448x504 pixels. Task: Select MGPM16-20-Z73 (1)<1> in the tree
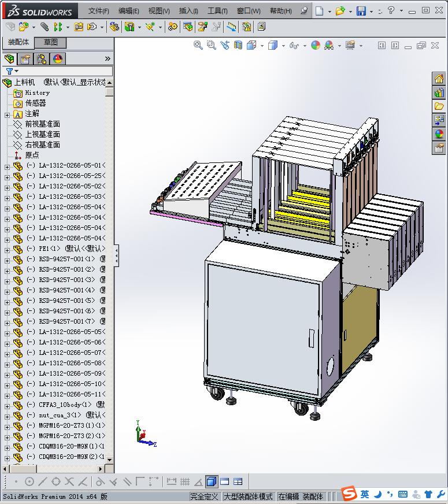click(x=72, y=425)
